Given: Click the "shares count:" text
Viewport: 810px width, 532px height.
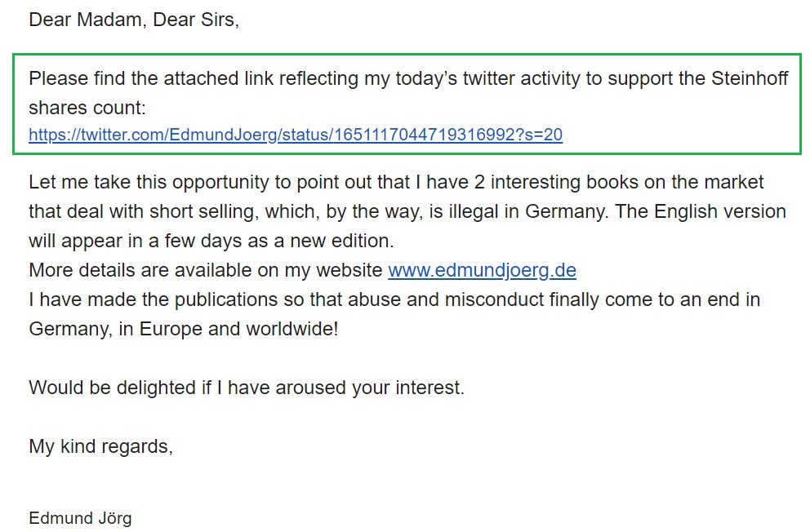Looking at the screenshot, I should click(x=87, y=108).
